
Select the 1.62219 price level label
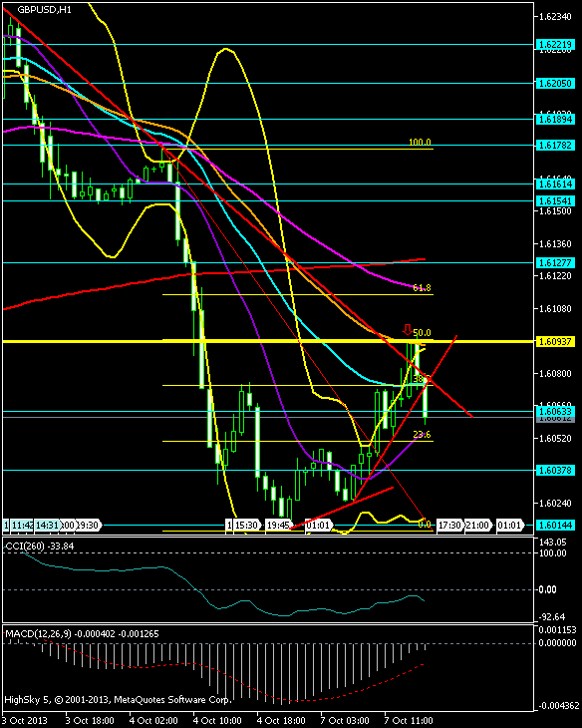(x=555, y=45)
